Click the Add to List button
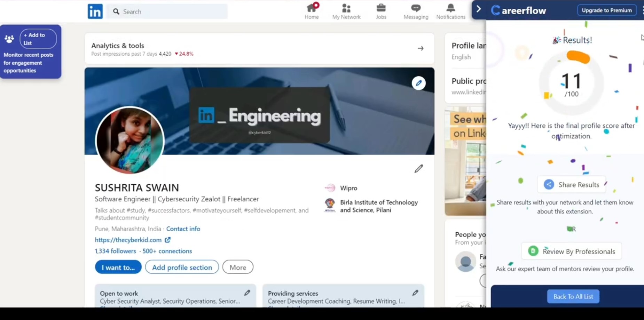The width and height of the screenshot is (644, 320). pyautogui.click(x=38, y=39)
